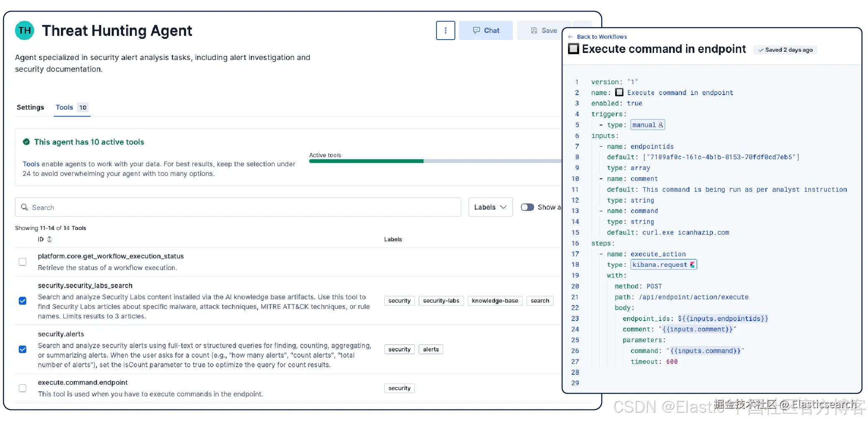The image size is (868, 421).
Task: Click the Labels column header
Action: 393,239
